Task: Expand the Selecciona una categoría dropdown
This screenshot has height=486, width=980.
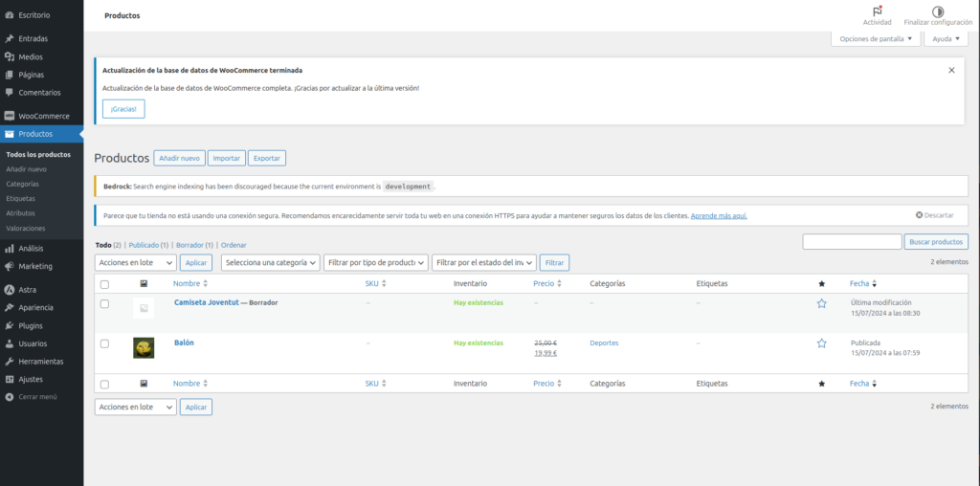Action: point(270,262)
